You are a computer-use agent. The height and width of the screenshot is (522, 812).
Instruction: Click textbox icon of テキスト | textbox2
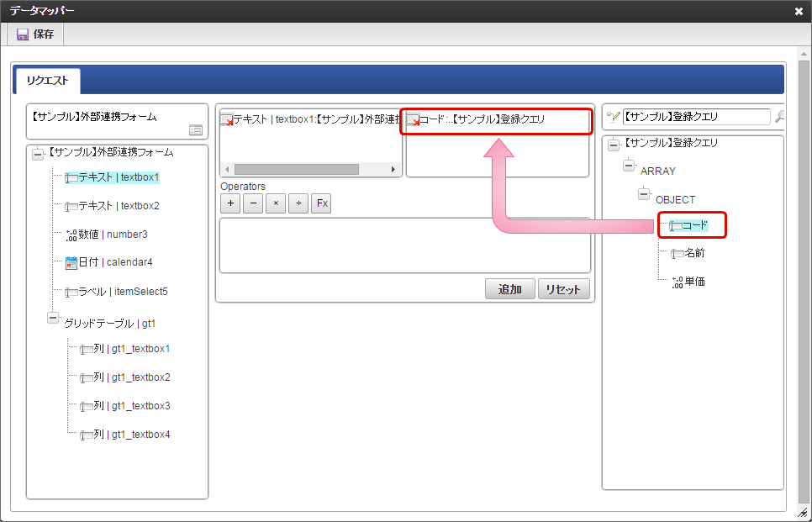[x=71, y=207]
